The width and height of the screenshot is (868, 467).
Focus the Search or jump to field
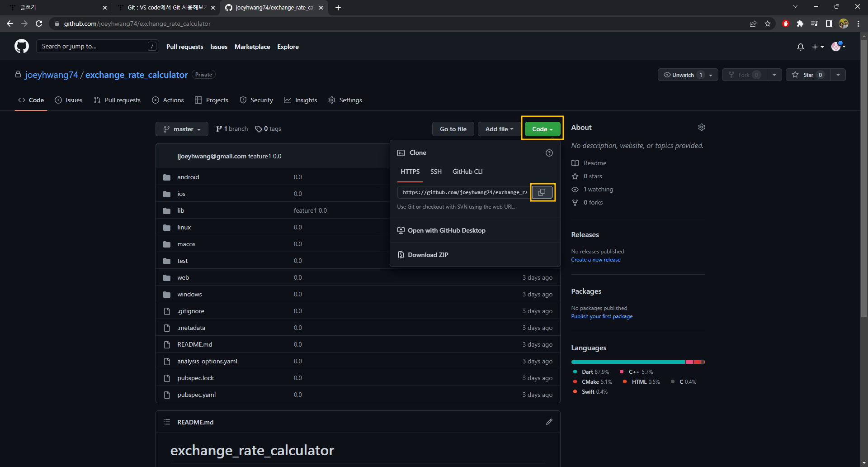(97, 46)
